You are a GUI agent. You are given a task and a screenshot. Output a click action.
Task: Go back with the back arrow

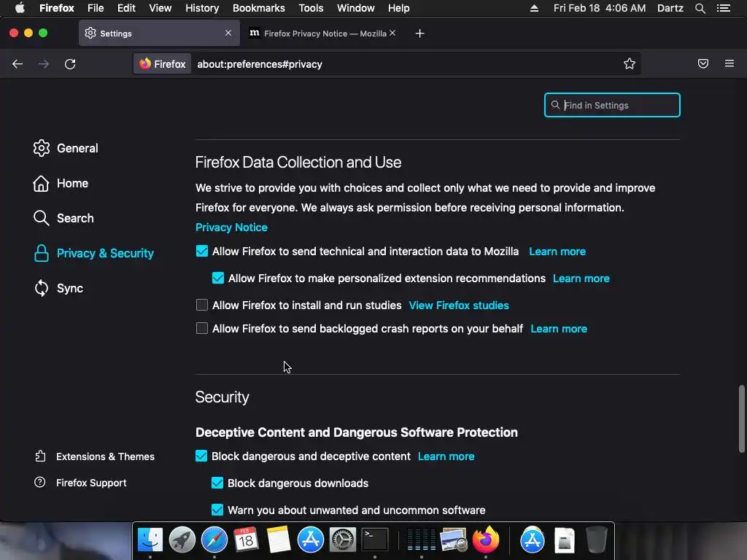click(x=18, y=64)
